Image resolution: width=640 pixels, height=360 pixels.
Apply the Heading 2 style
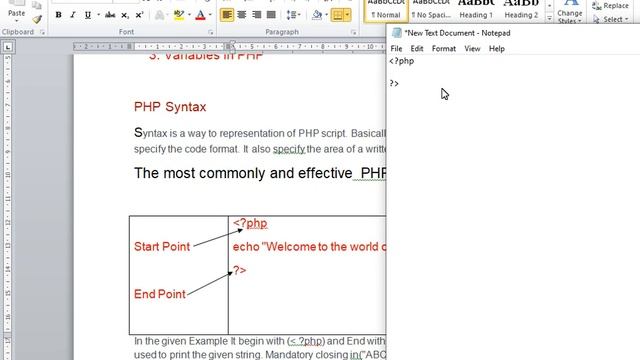[521, 11]
